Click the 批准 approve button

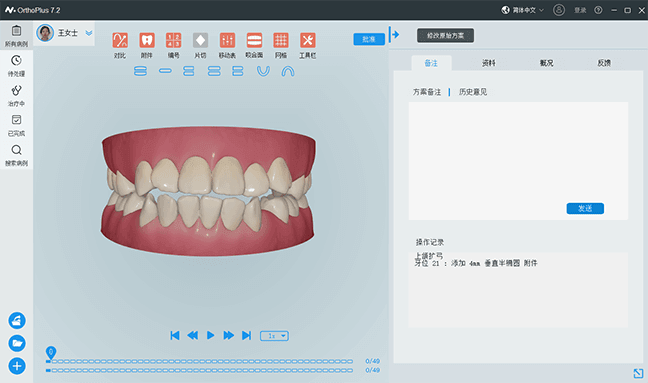[369, 39]
